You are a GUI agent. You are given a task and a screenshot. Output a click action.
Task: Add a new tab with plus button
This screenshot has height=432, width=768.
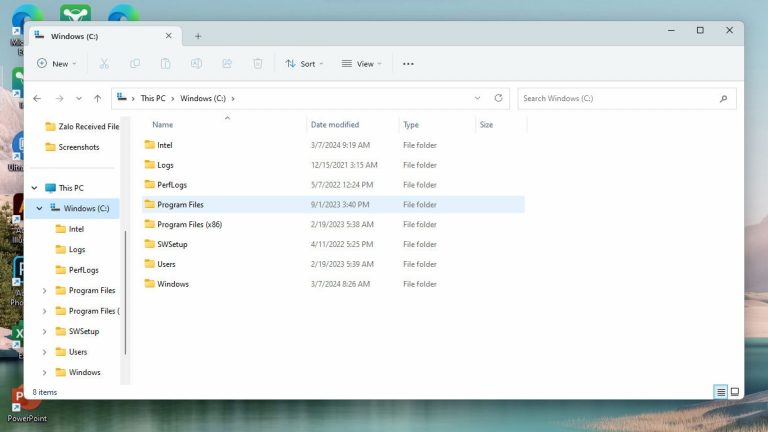tap(198, 36)
